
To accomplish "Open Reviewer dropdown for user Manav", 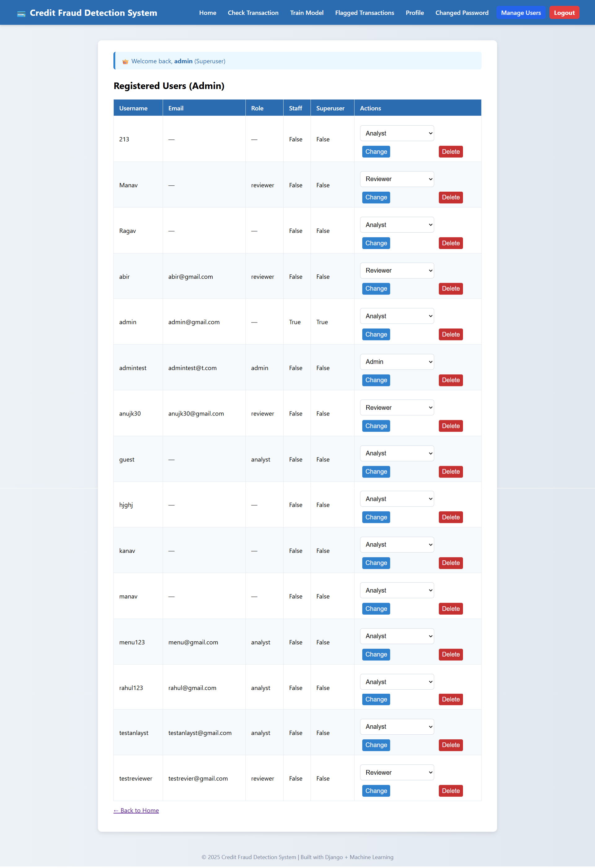I will coord(396,179).
